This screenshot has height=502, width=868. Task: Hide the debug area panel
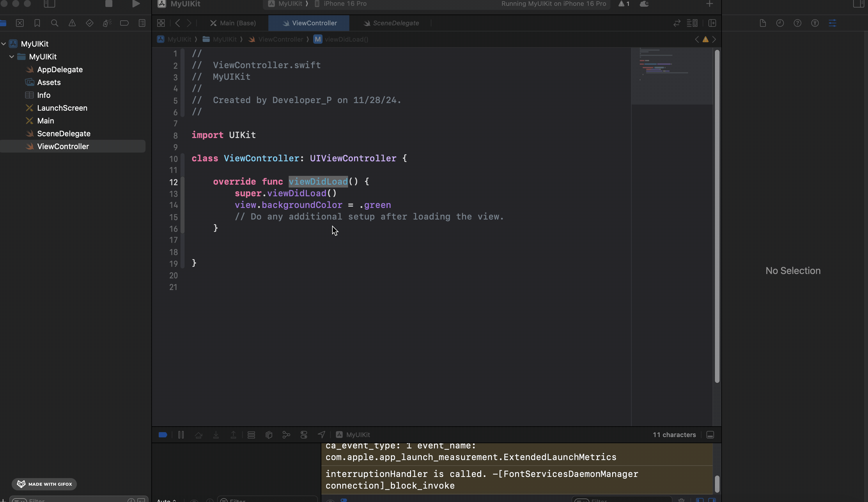(710, 435)
